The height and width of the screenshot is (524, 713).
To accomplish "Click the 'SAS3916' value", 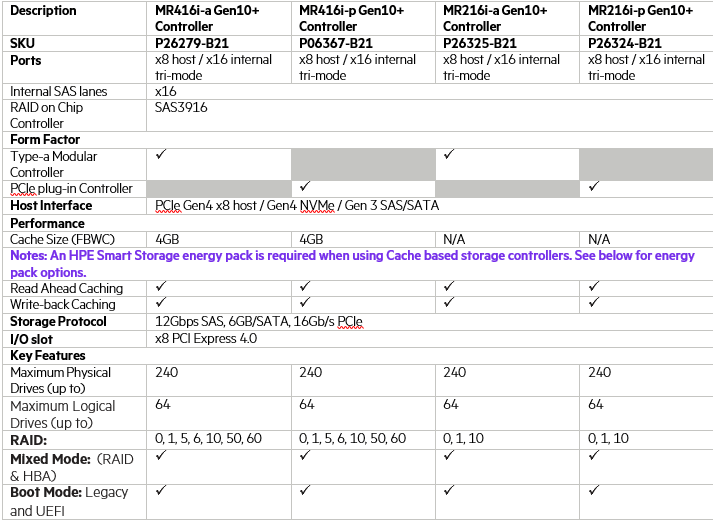I will 181,107.
